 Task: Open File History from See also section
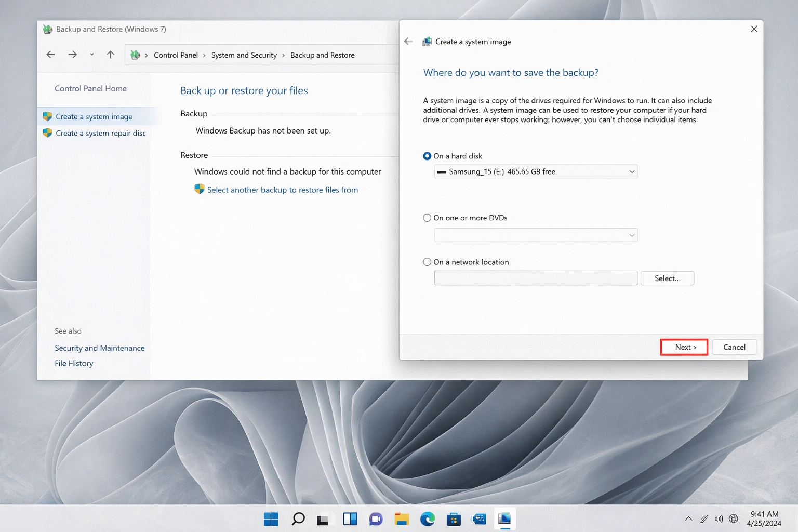74,363
